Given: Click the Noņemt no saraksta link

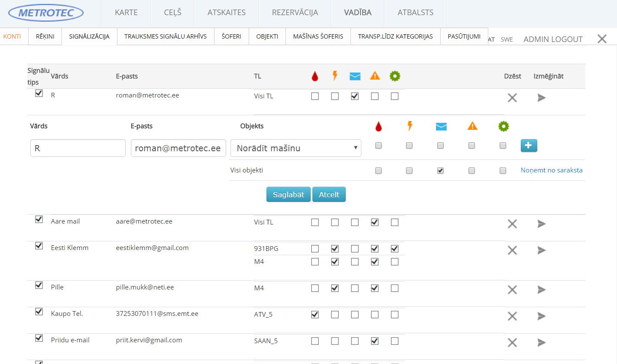Looking at the screenshot, I should click(551, 170).
